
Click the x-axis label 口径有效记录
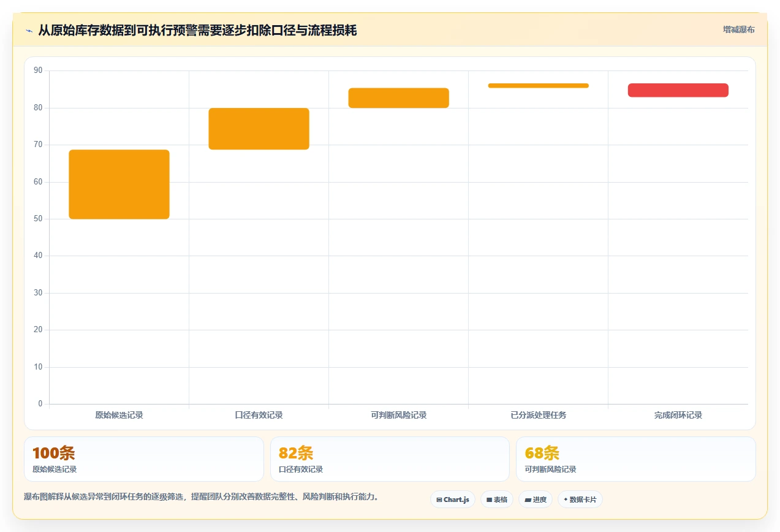click(x=259, y=415)
